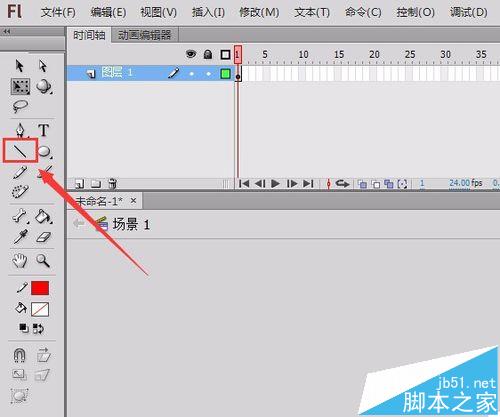Go to last frame
This screenshot has width=500, height=417.
coord(308,183)
